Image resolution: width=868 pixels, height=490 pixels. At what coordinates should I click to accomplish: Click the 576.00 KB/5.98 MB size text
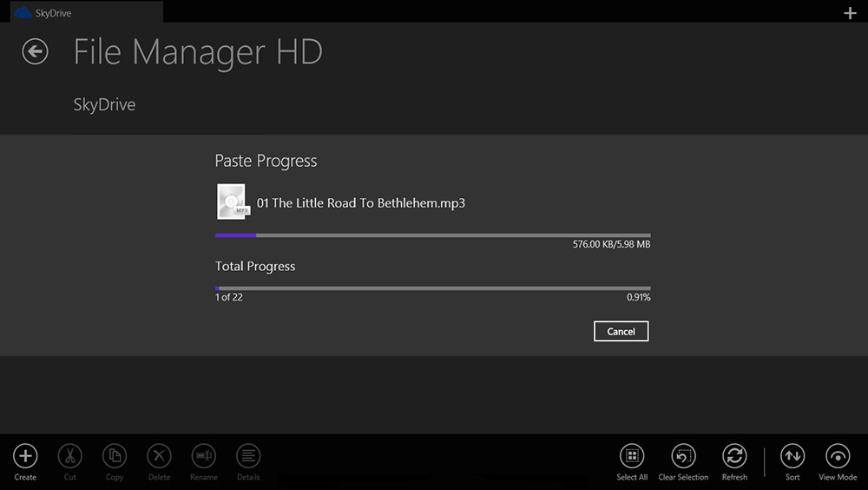click(612, 244)
